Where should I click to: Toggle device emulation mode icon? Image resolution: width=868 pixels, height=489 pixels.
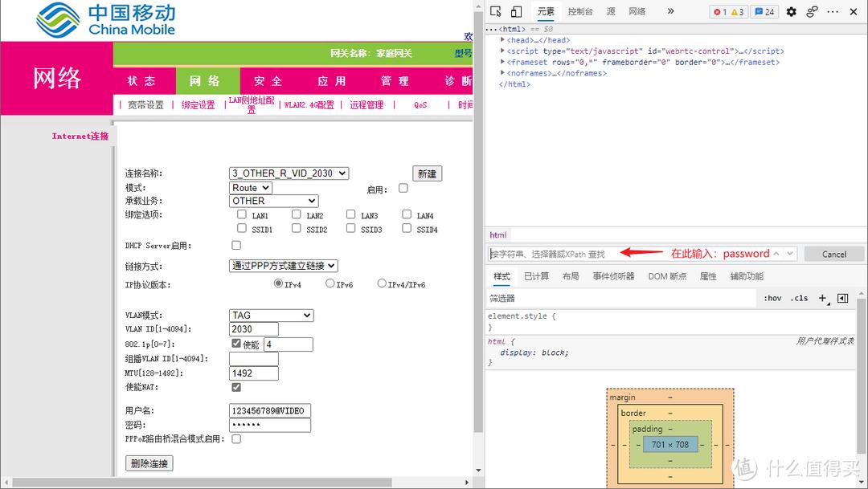coord(516,11)
